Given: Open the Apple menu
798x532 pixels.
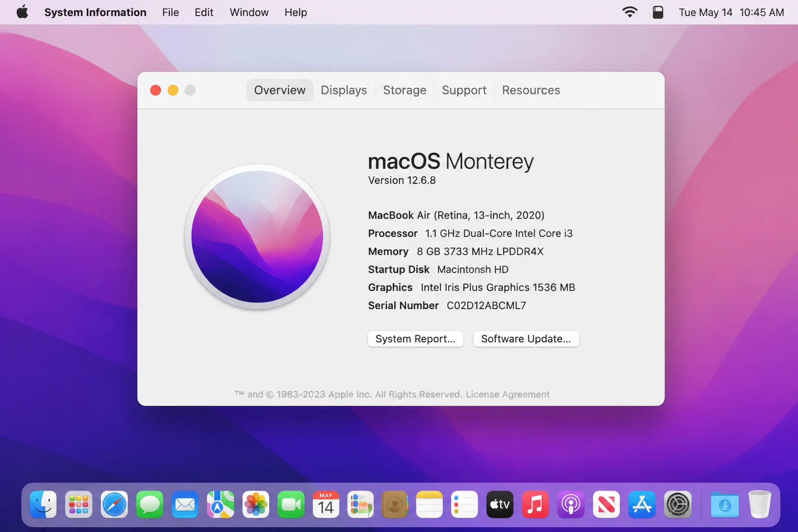Looking at the screenshot, I should point(22,12).
